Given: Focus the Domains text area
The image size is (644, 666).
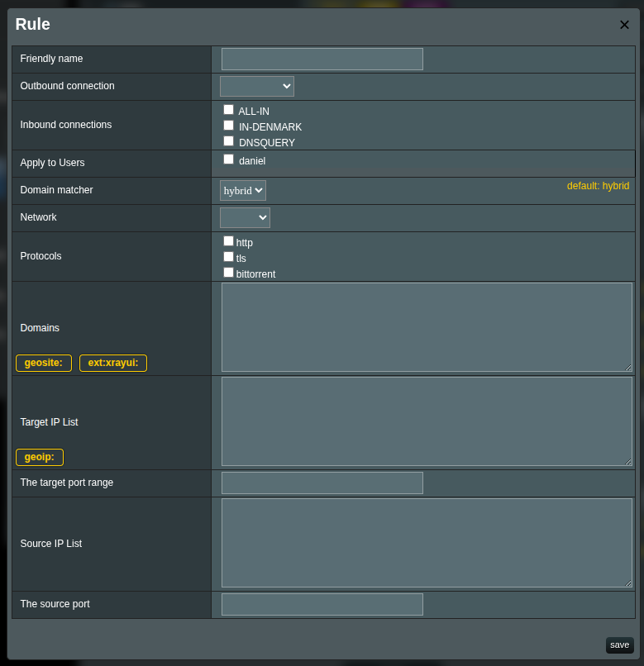Looking at the screenshot, I should point(427,327).
